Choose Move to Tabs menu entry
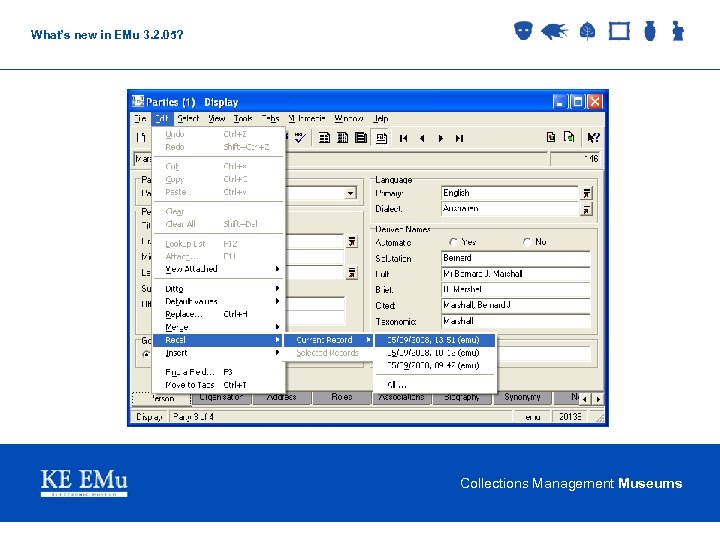Screen dimensions: 720x540 (219, 385)
